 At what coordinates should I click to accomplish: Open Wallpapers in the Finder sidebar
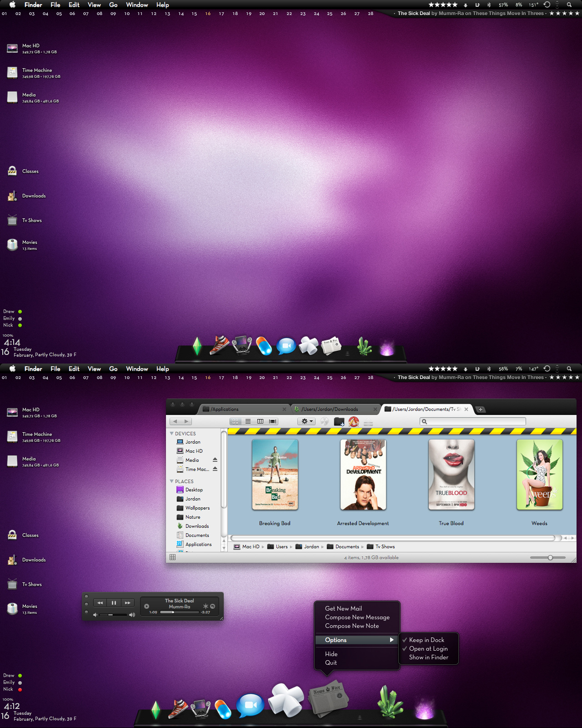[193, 508]
